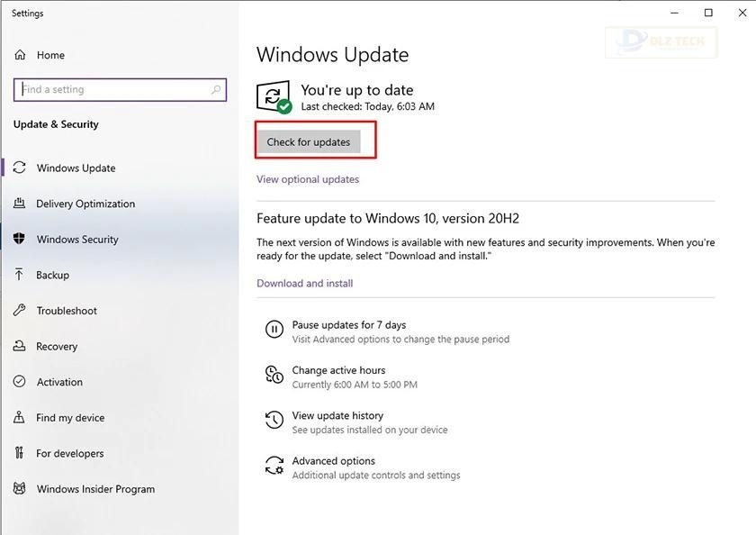756x535 pixels.
Task: Click the Windows Update sync arrows sidebar icon
Action: (x=19, y=168)
